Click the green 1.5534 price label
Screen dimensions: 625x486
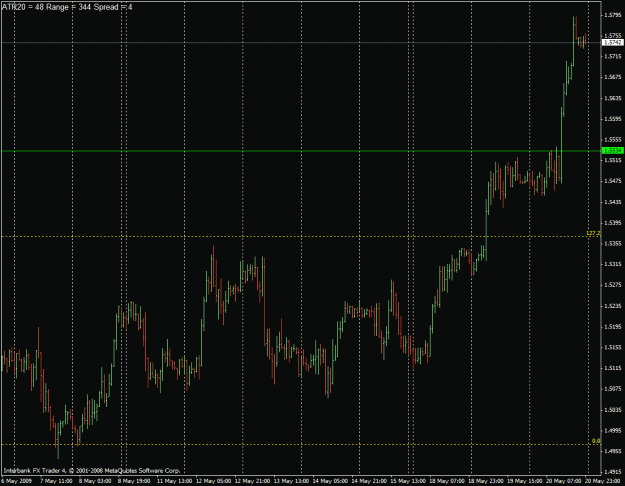click(x=613, y=151)
